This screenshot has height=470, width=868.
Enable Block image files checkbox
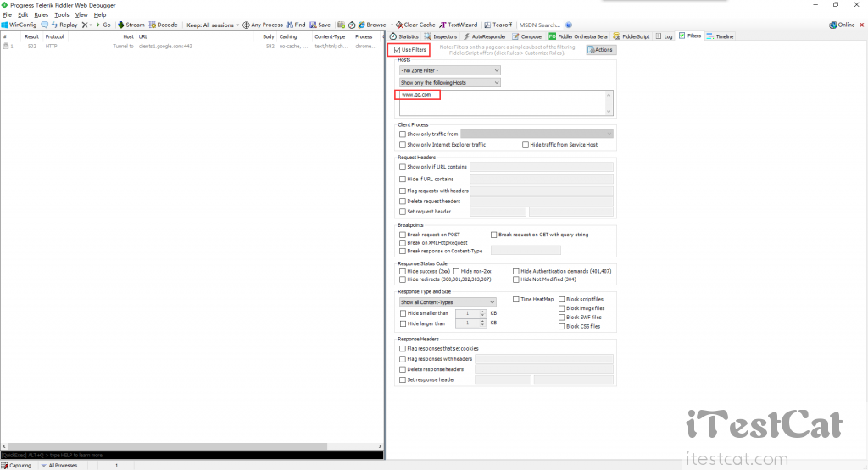pyautogui.click(x=561, y=308)
